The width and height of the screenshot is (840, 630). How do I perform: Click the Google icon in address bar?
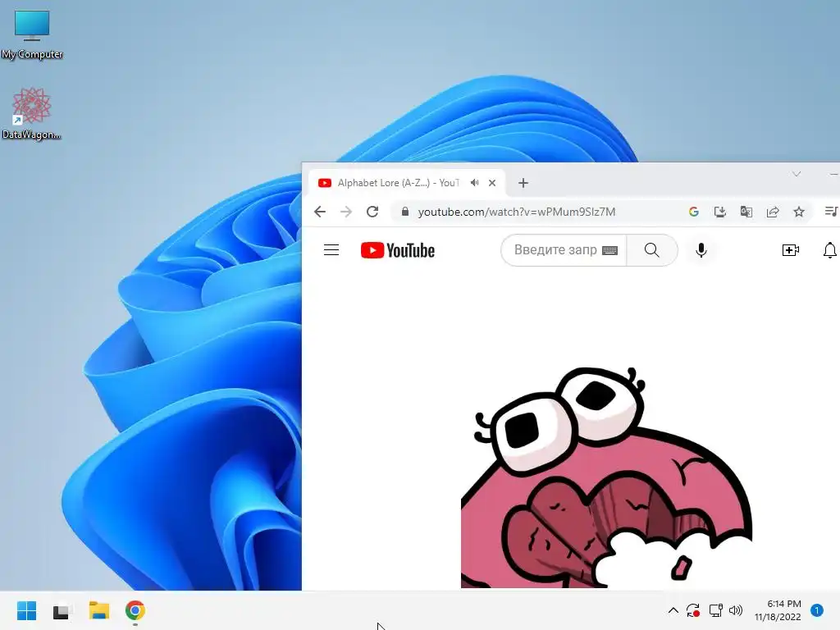[694, 212]
